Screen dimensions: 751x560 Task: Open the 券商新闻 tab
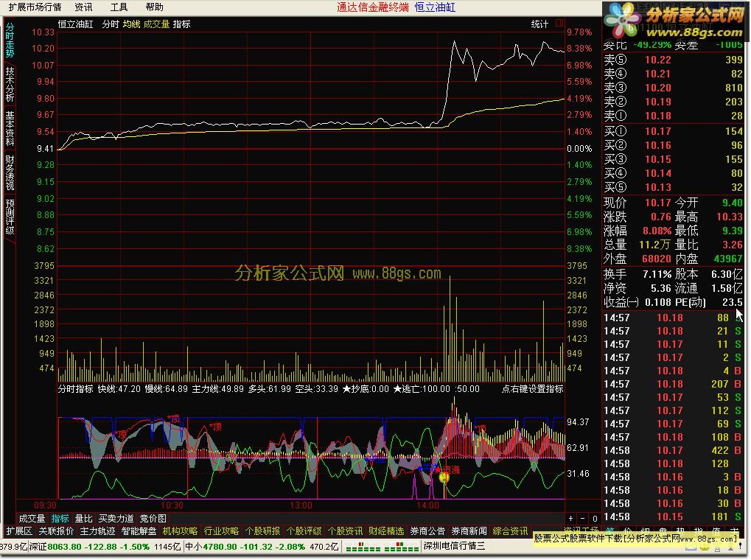pos(469,531)
